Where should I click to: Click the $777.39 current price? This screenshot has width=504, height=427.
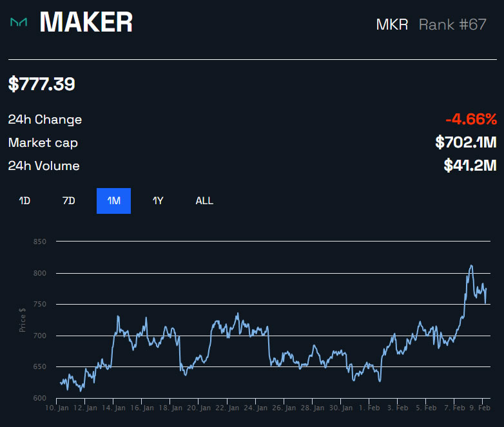(x=42, y=84)
